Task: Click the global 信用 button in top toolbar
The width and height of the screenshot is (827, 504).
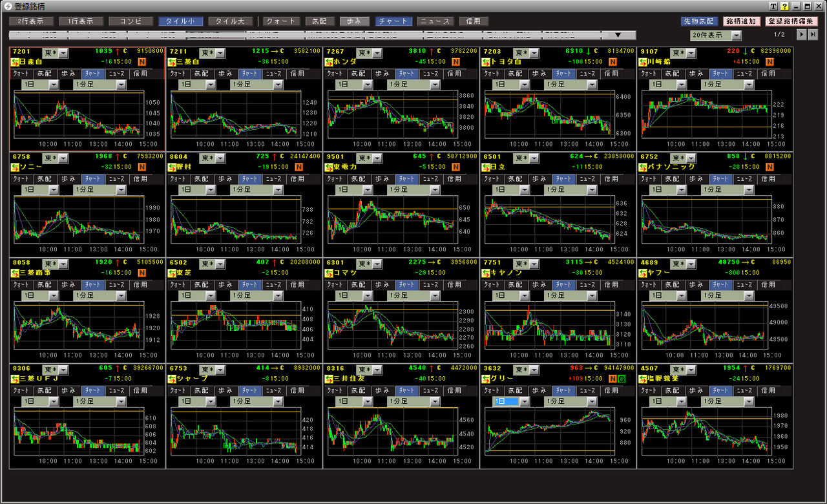Action: coord(474,21)
